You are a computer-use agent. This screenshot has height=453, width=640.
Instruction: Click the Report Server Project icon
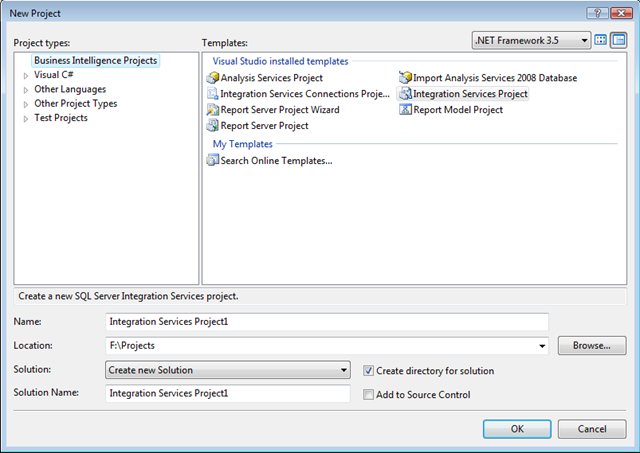(213, 125)
